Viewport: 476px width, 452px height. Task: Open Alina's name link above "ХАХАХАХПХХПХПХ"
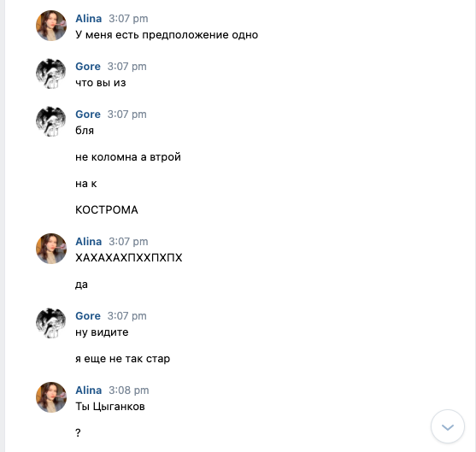click(88, 242)
